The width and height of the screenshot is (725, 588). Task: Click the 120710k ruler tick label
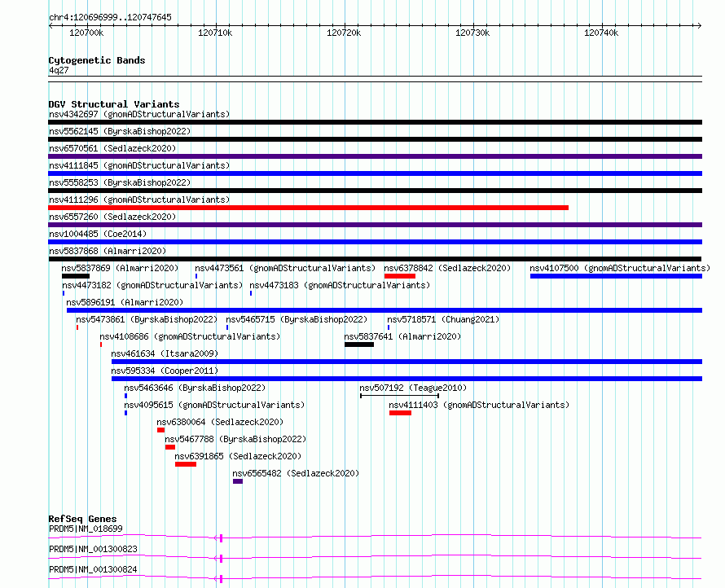coord(215,33)
